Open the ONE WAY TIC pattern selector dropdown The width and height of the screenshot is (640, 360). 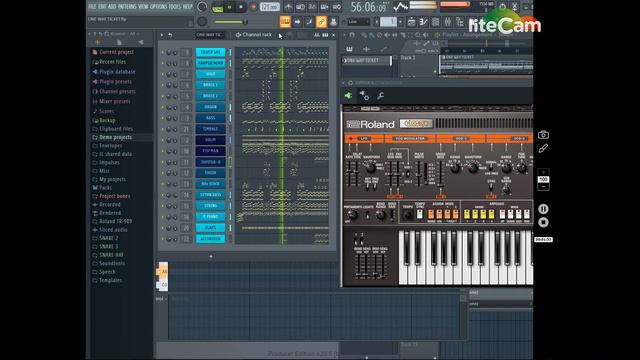tap(209, 35)
